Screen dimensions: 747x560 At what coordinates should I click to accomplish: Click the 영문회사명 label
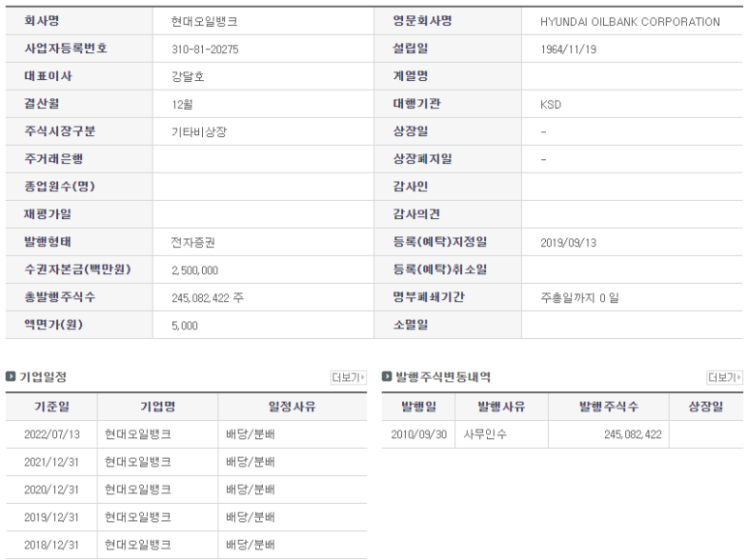point(422,21)
